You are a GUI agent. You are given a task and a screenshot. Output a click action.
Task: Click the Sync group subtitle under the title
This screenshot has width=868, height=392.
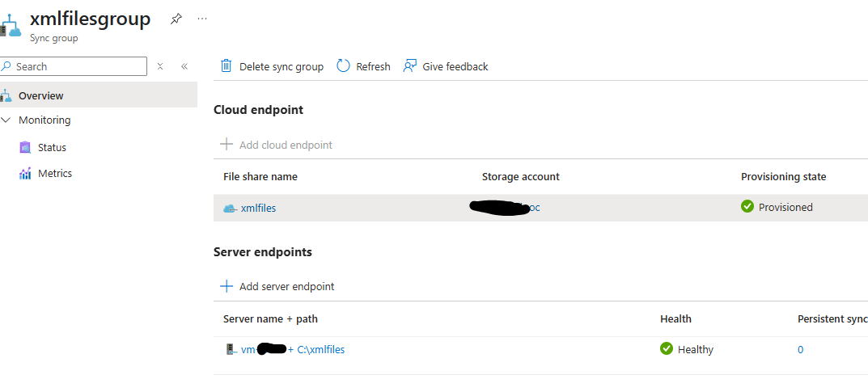coord(53,38)
